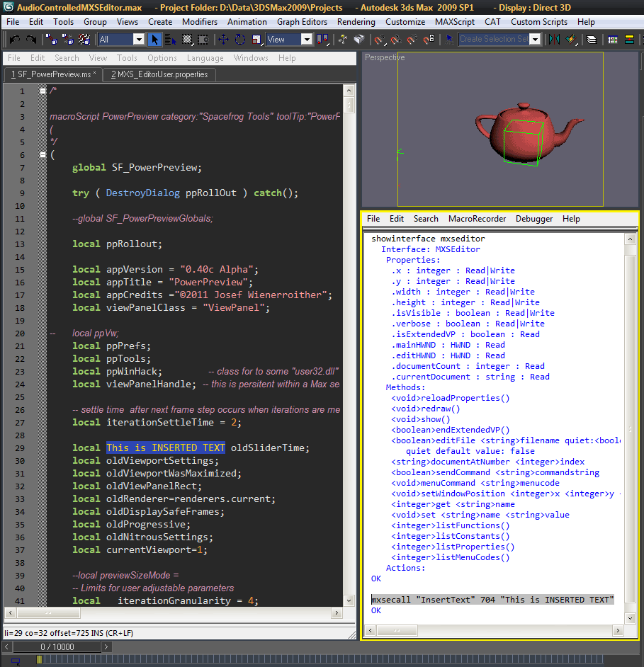Open the Layer Manager icon
Viewport: 644px width, 667px height.
point(592,40)
